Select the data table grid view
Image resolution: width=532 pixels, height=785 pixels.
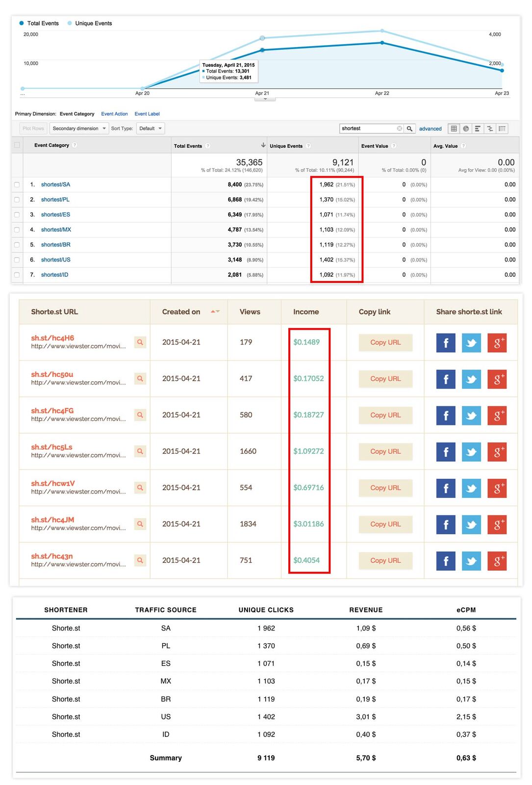coord(454,129)
